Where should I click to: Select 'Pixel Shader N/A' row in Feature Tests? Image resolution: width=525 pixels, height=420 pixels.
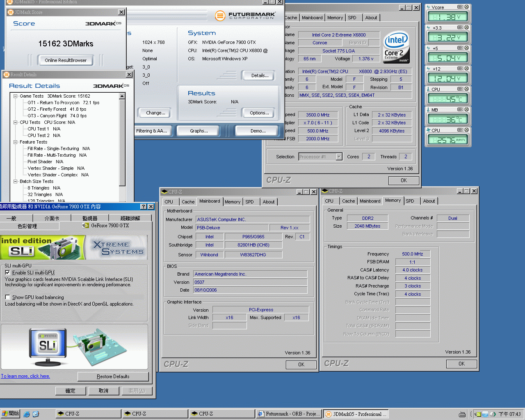click(x=46, y=162)
